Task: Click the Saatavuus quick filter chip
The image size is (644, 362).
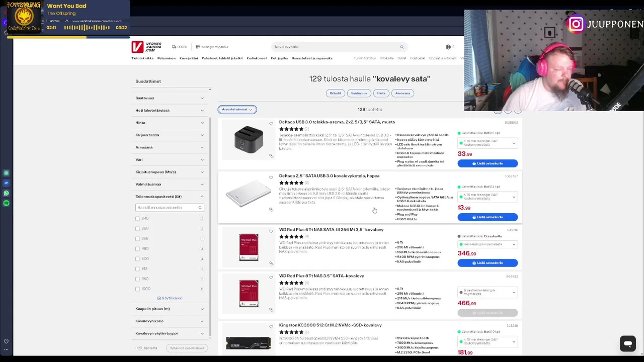Action: tap(359, 93)
